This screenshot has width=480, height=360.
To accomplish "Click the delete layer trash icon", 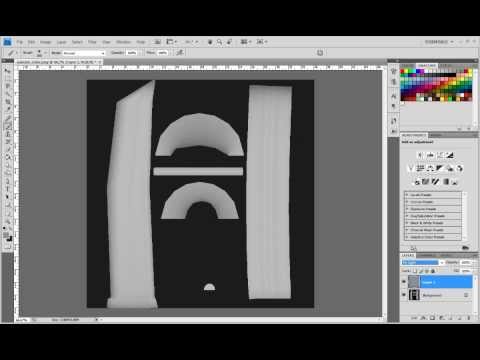I will tap(469, 318).
